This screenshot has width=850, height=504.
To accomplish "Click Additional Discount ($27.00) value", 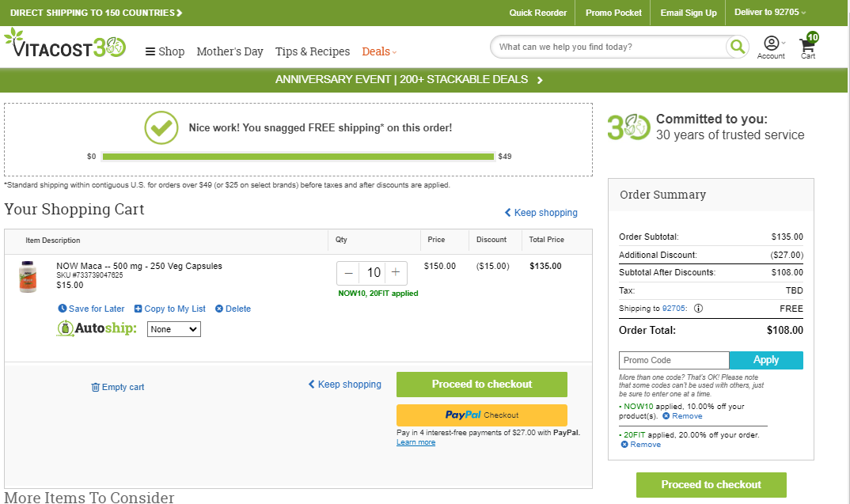I will pyautogui.click(x=787, y=255).
